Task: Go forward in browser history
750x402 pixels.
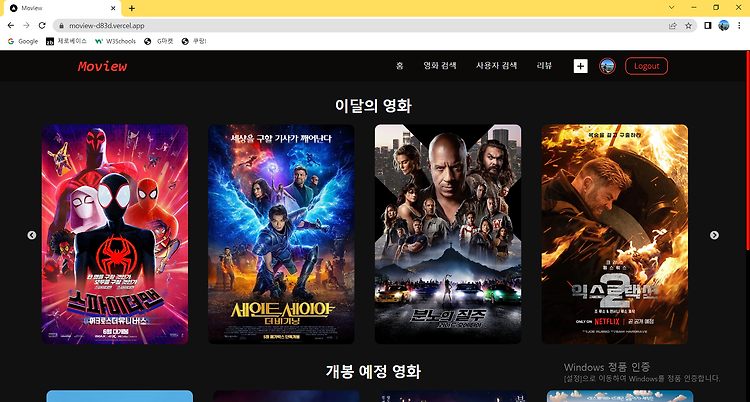Action: pyautogui.click(x=26, y=25)
